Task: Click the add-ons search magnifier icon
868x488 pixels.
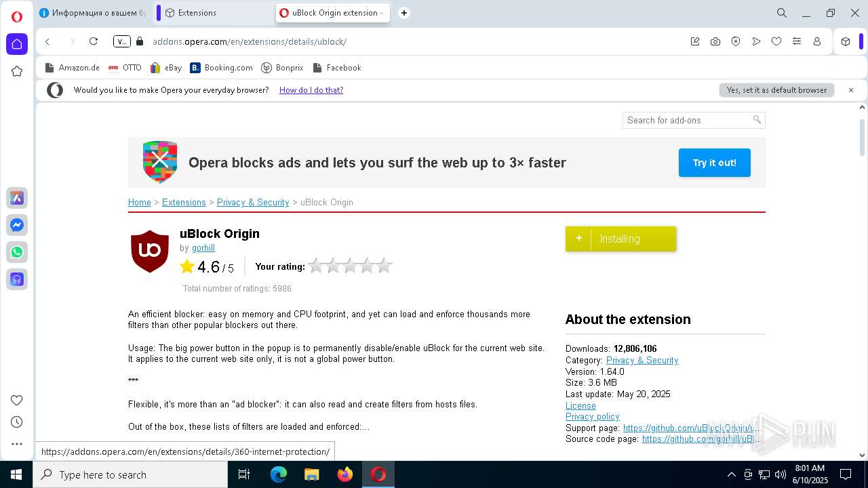Action: point(757,120)
